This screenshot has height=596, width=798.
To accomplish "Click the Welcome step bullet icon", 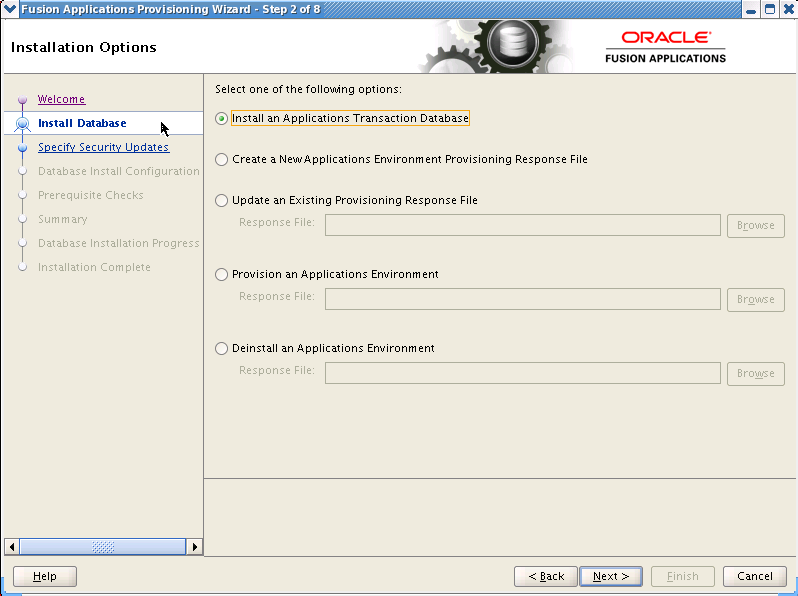I will (22, 99).
